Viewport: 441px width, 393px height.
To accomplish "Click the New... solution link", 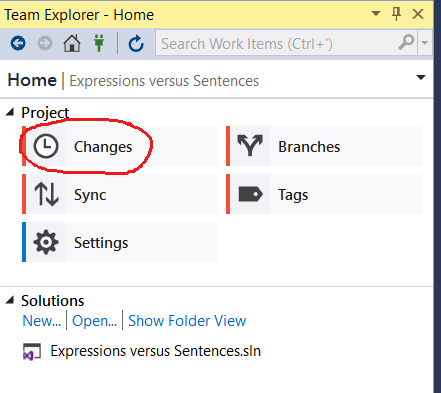I will [x=42, y=321].
